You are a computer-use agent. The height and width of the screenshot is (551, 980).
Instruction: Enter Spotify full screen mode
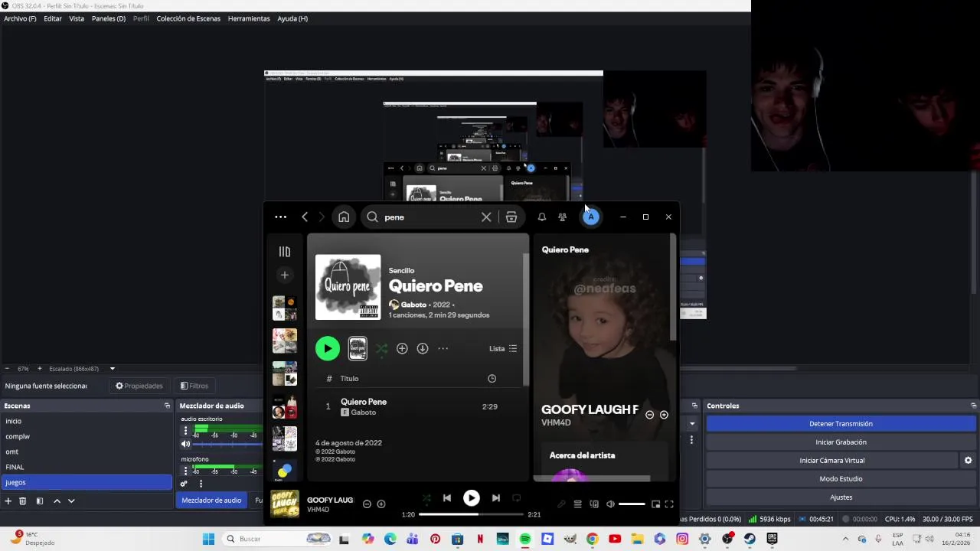click(669, 504)
